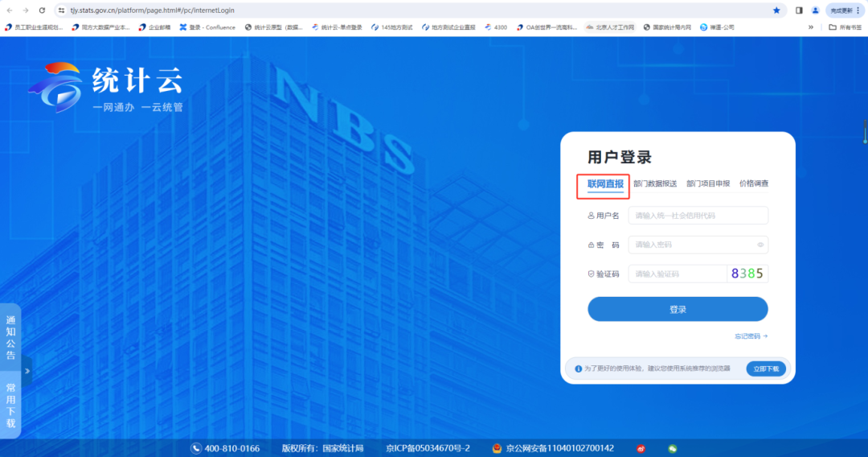Switch to 部门数据报送 tab

655,184
